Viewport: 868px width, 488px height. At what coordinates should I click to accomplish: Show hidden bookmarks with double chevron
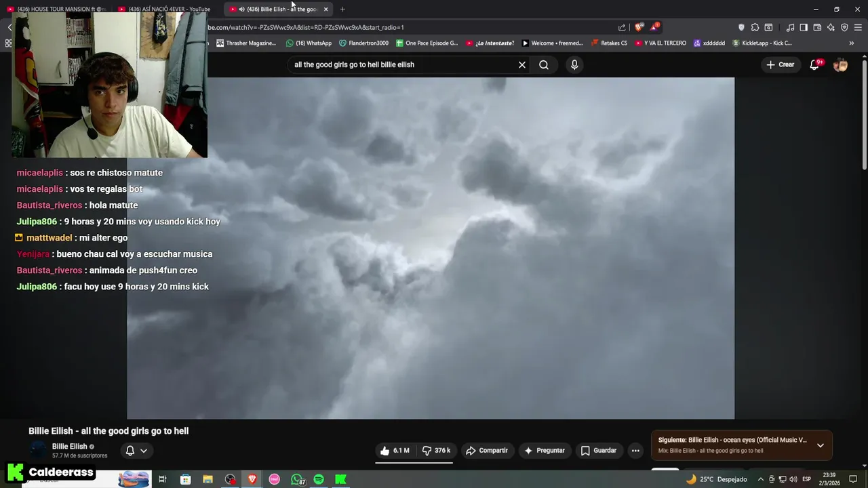pyautogui.click(x=852, y=43)
